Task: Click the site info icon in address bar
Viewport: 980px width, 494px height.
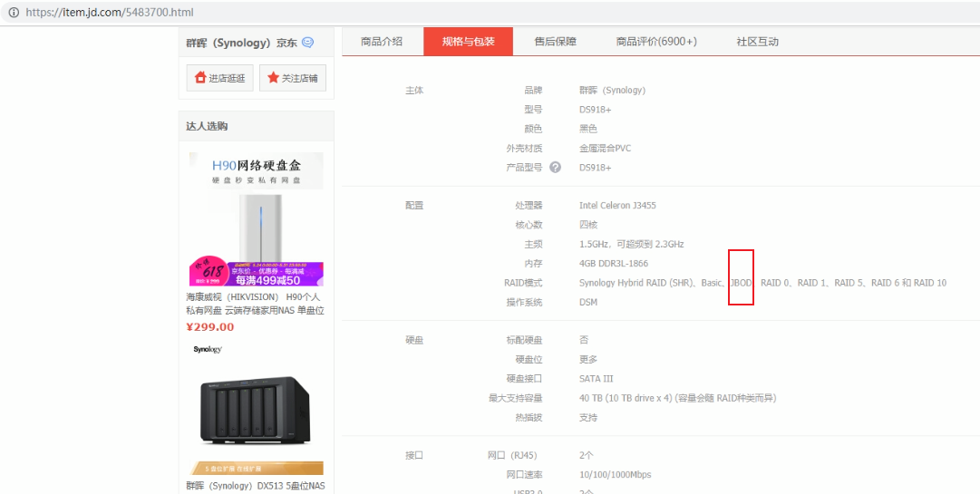Action: pyautogui.click(x=13, y=13)
